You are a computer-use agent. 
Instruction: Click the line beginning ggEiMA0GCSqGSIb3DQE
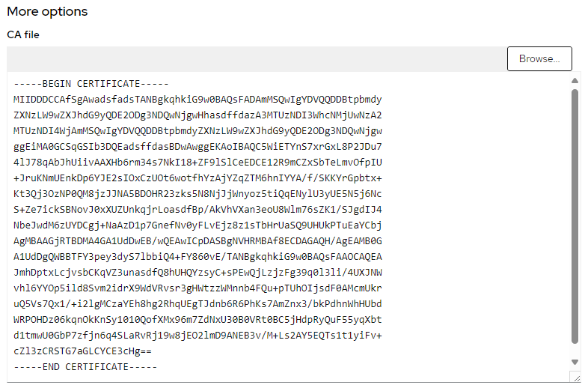pos(197,147)
